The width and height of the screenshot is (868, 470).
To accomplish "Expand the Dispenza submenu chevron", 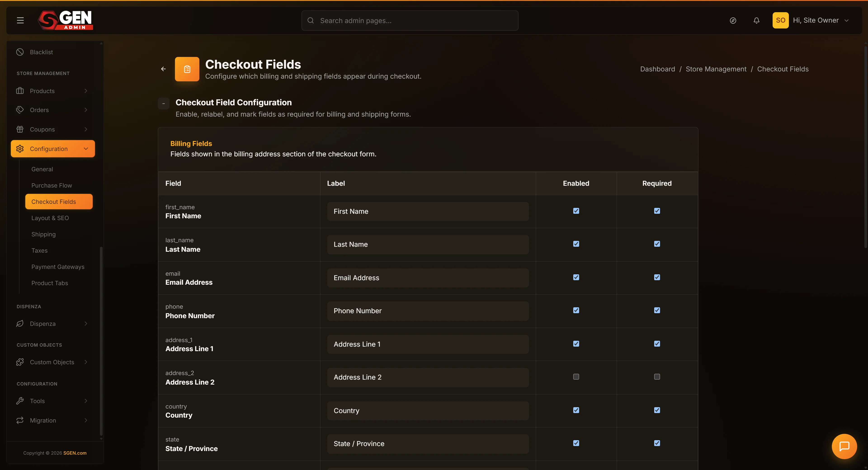I will click(x=86, y=323).
